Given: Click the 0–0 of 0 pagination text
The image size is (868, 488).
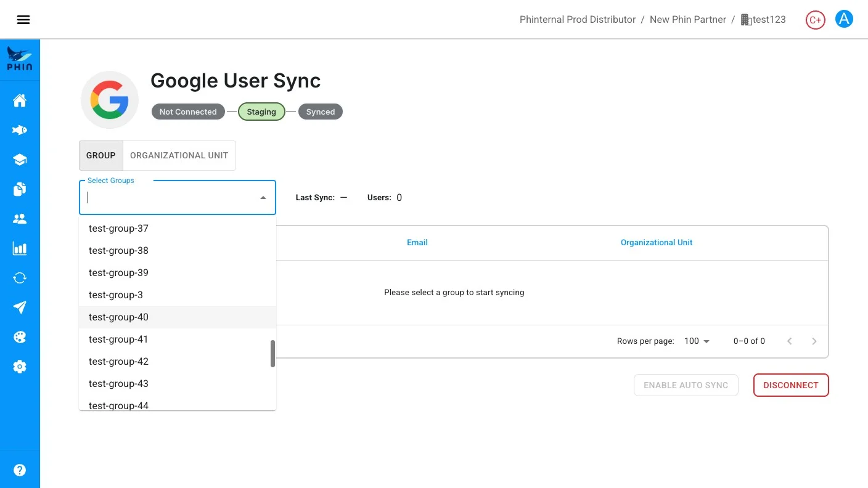Looking at the screenshot, I should [749, 341].
